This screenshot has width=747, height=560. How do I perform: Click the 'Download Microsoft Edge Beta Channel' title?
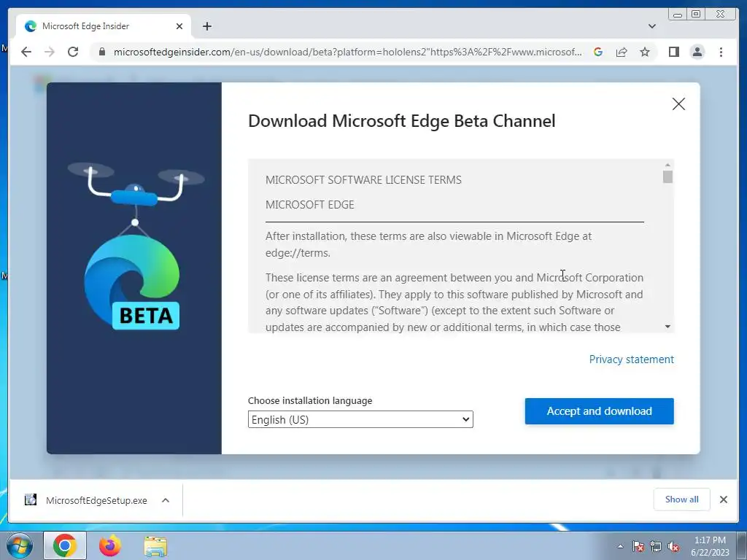402,121
